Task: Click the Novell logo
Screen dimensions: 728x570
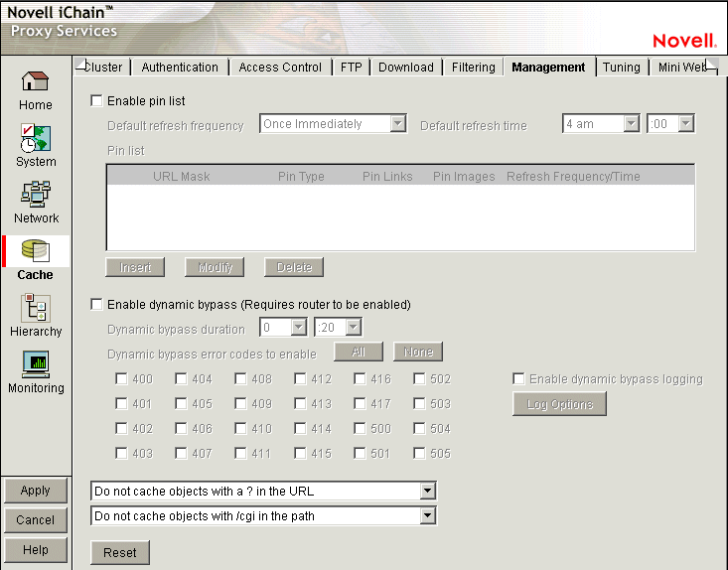Action: tap(684, 41)
